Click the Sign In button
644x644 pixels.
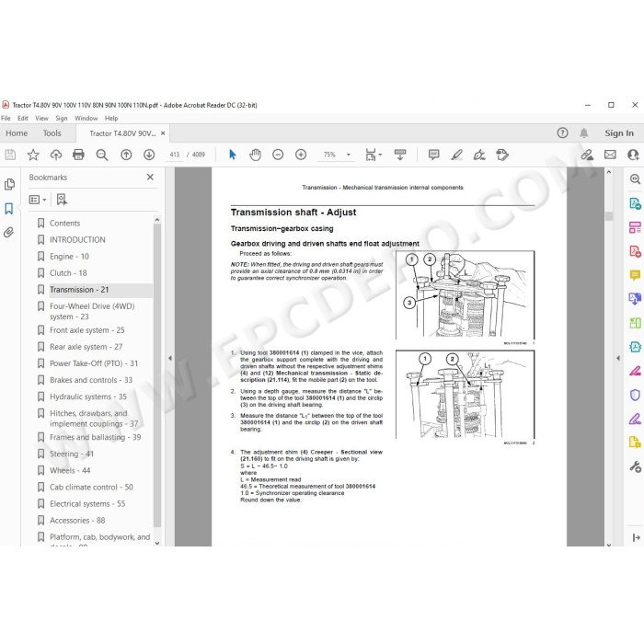click(619, 133)
